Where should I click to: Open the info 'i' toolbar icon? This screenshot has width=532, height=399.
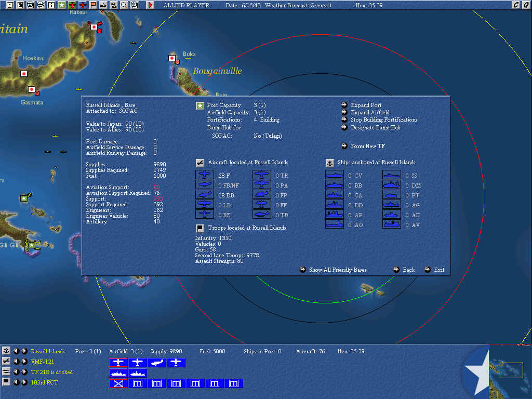coord(51,5)
